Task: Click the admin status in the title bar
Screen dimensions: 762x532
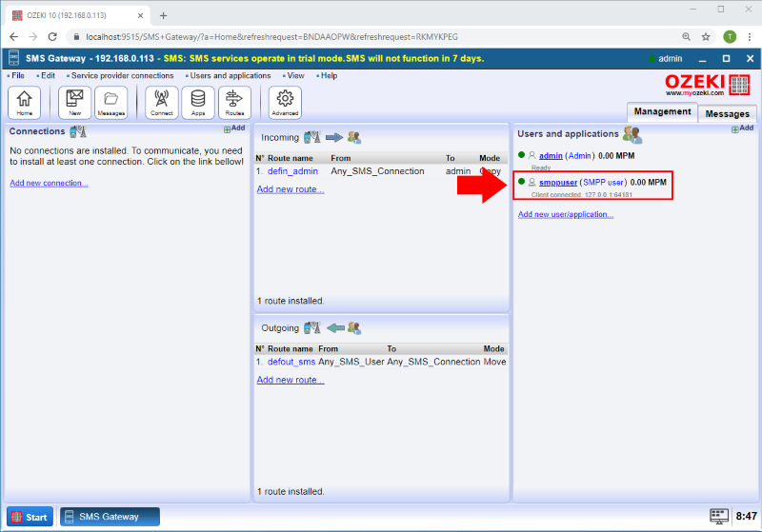Action: [x=666, y=59]
